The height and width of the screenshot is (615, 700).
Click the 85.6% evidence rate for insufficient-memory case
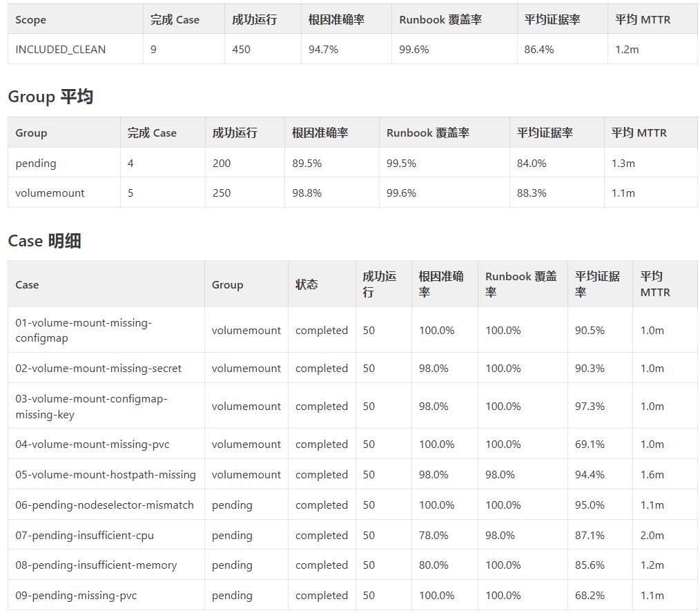[590, 565]
